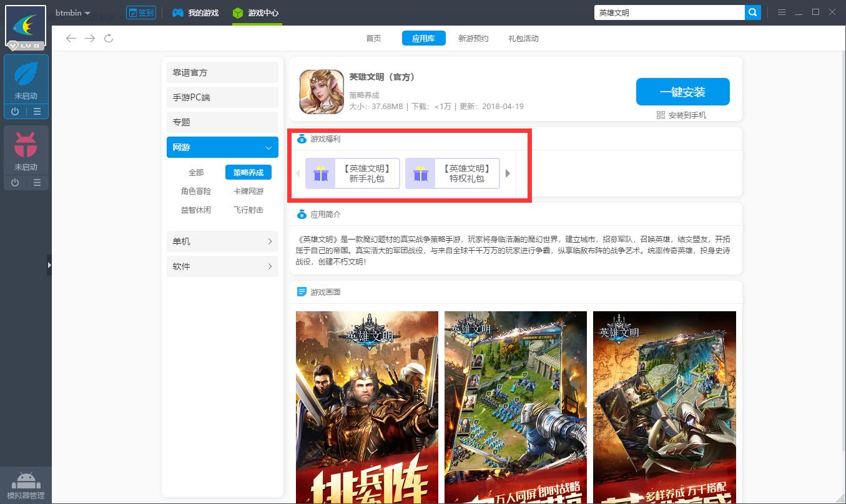Click the level badge under avatar

point(26,46)
